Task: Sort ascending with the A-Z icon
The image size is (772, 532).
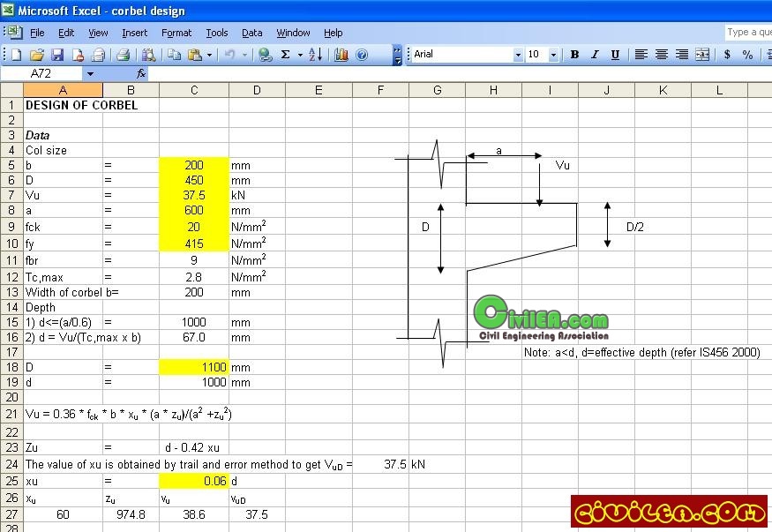Action: coord(316,55)
